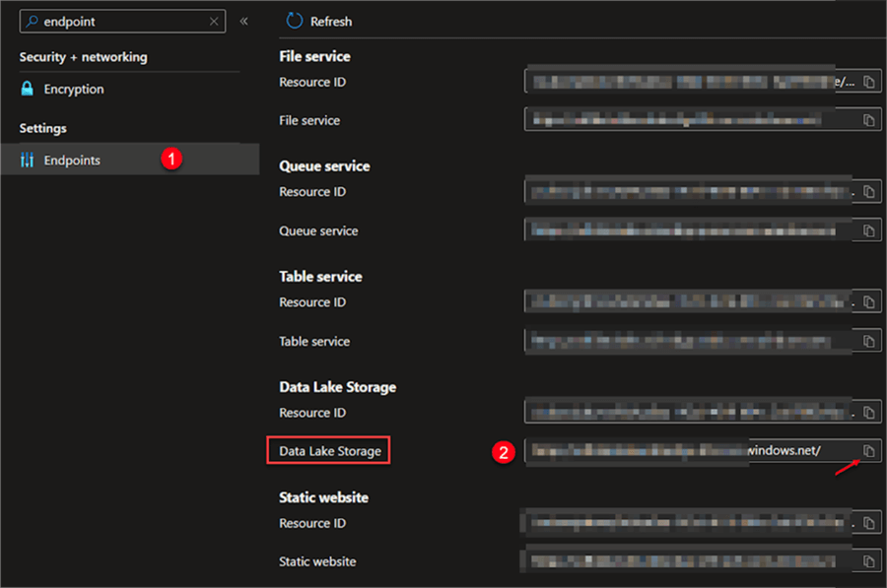Copy the Data Lake Storage Resource ID
This screenshot has height=588, width=887.
(868, 413)
